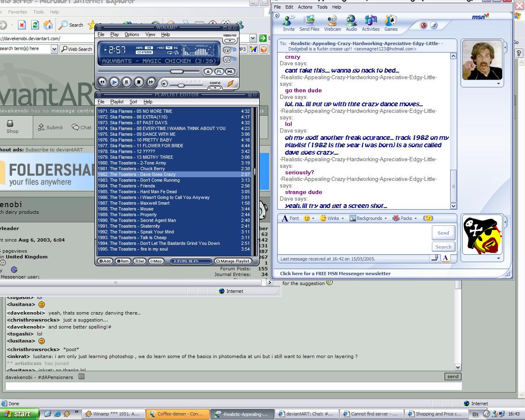This screenshot has height=420, width=525.
Task: Click the Winamp lightning bolt logo icon
Action: tap(231, 84)
